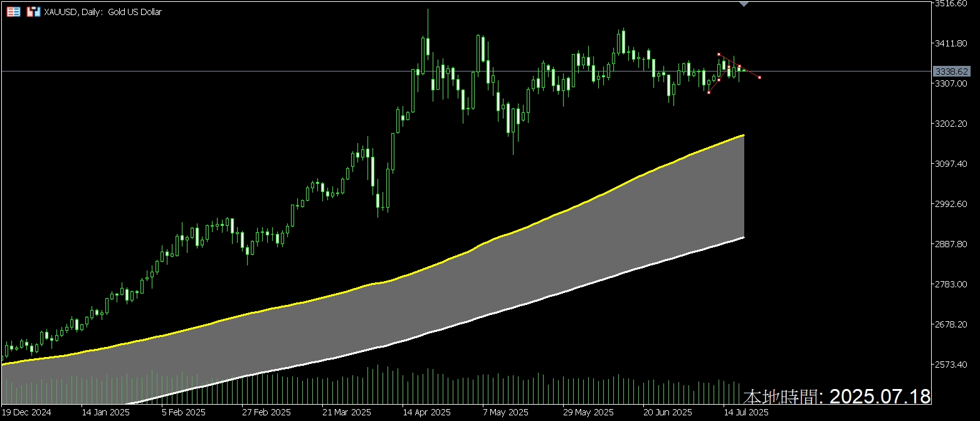Click the 14 Apr 2025 date label
980x421 pixels.
click(427, 413)
